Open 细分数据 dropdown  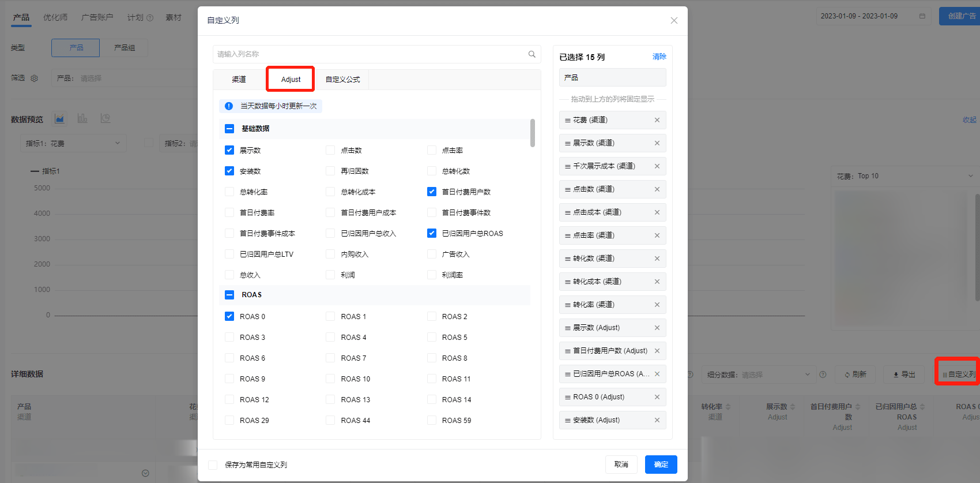(759, 375)
